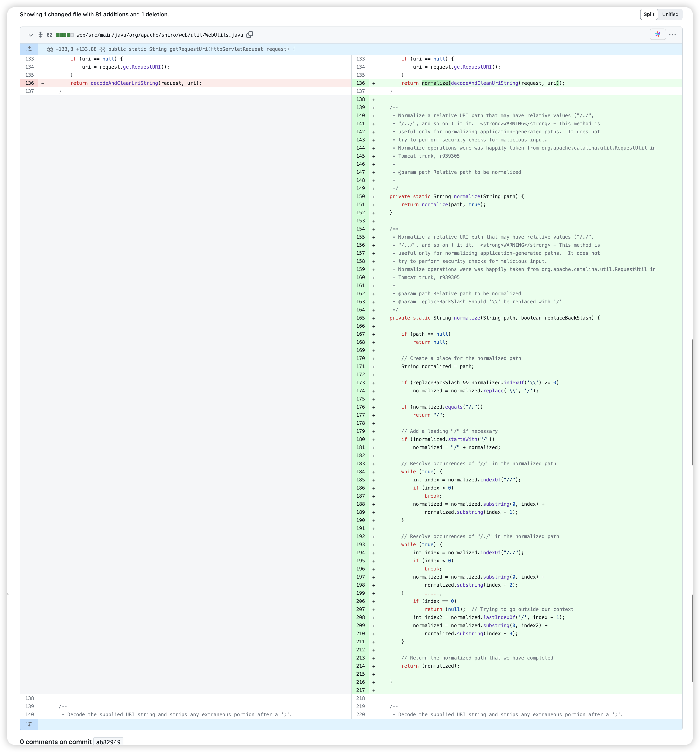Collapse the WebUtils.java file diff
This screenshot has width=700, height=752.
[31, 35]
